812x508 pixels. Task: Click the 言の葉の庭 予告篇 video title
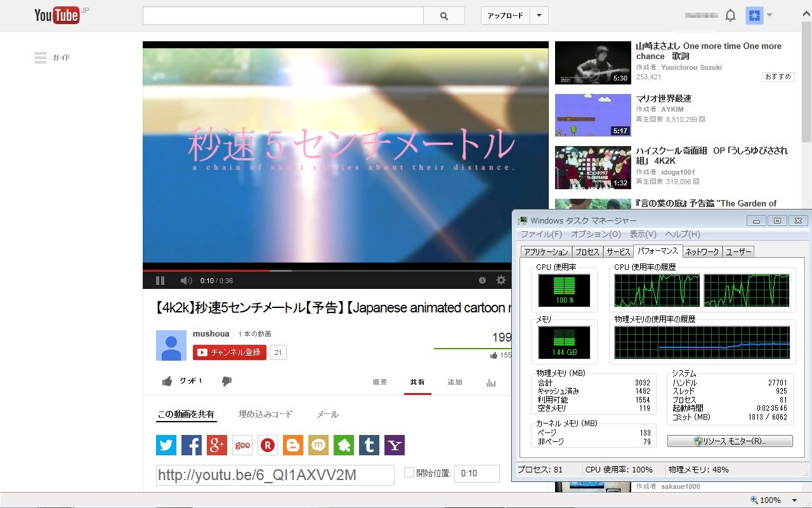pyautogui.click(x=706, y=203)
